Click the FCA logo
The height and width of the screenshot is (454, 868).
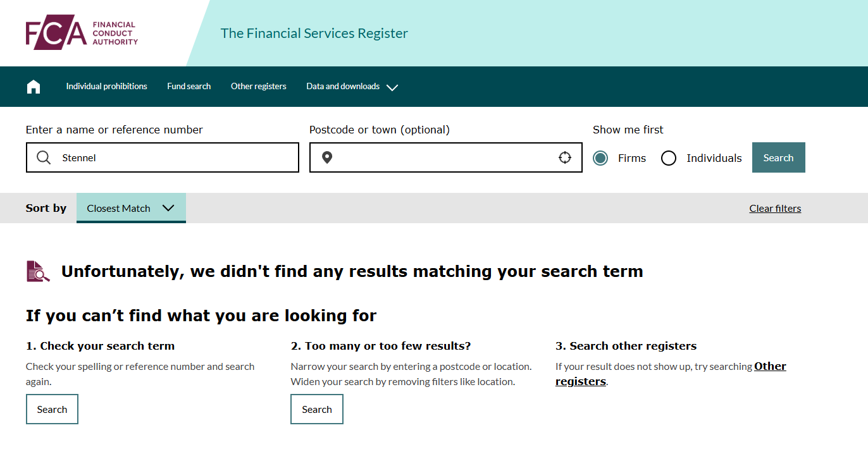[82, 32]
